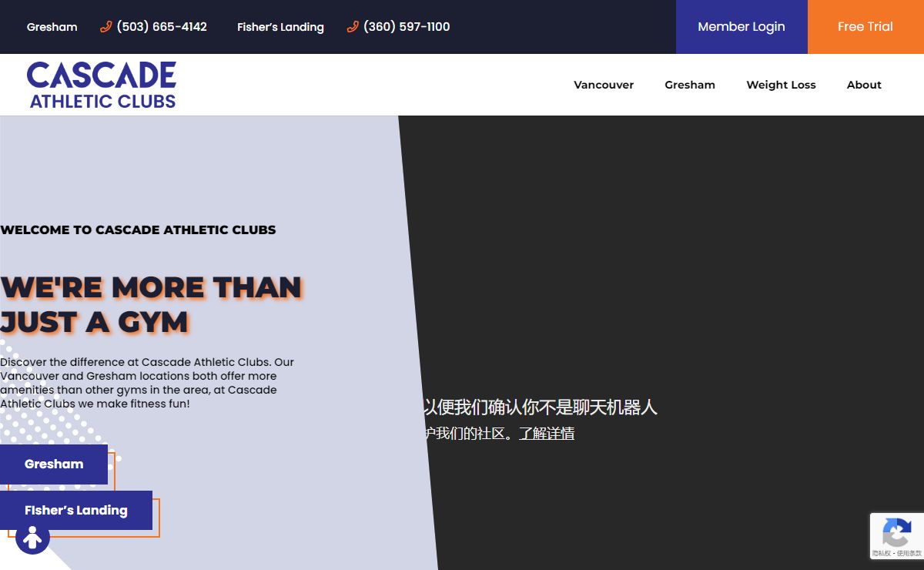
Task: Click the Discover the difference paragraph
Action: (x=147, y=383)
